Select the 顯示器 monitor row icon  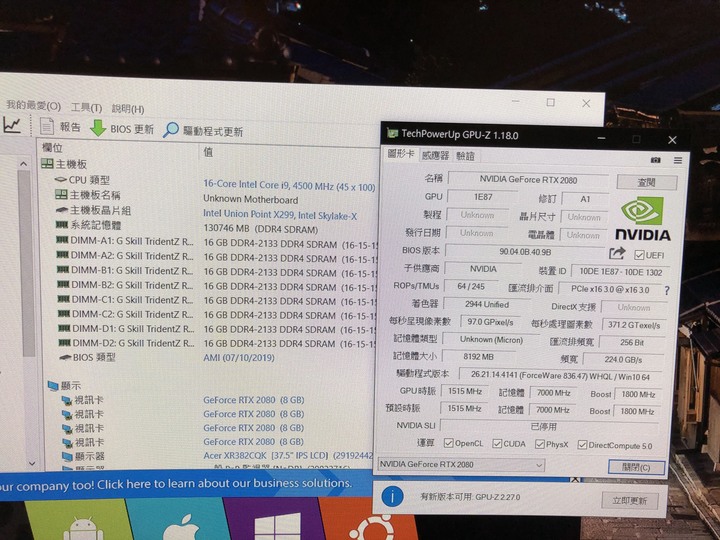67,456
